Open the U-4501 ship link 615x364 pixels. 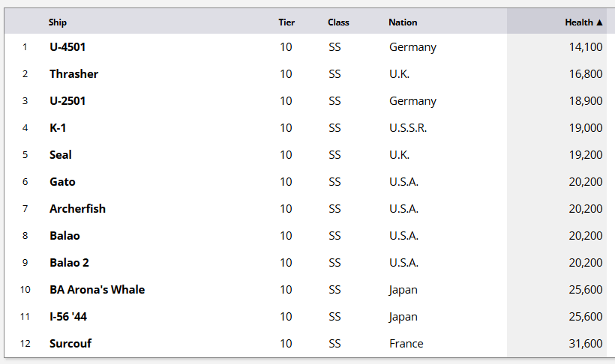(x=67, y=47)
